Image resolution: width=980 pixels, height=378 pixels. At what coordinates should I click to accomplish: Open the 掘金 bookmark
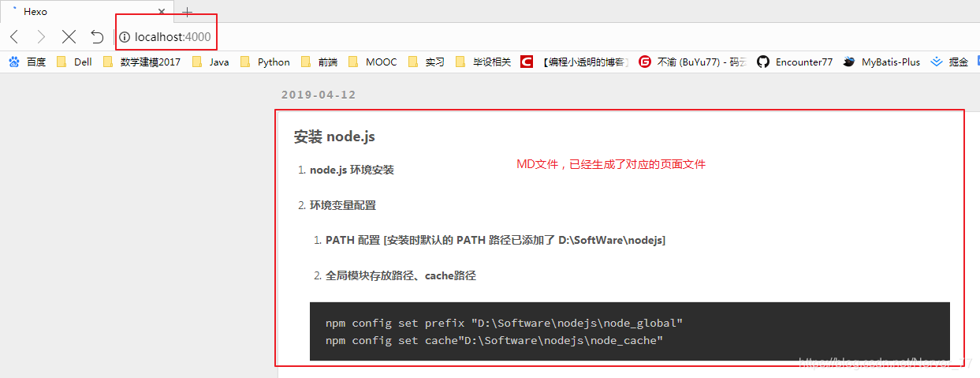[950, 62]
